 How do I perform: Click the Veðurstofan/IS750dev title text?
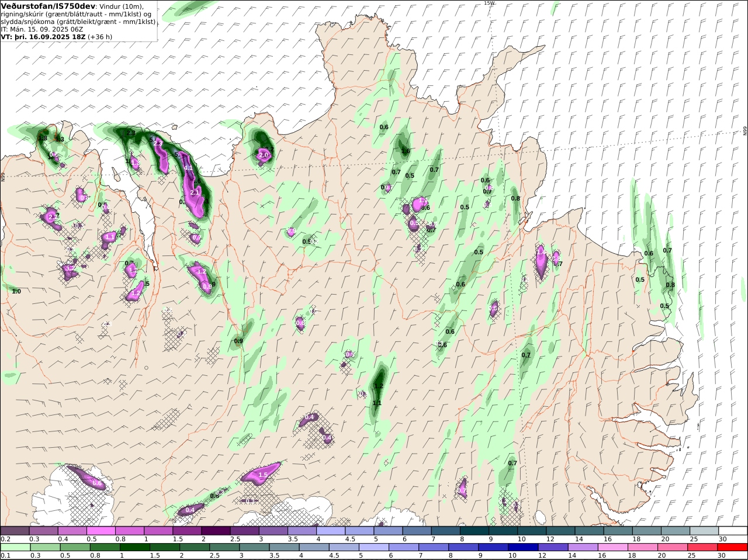pos(49,6)
